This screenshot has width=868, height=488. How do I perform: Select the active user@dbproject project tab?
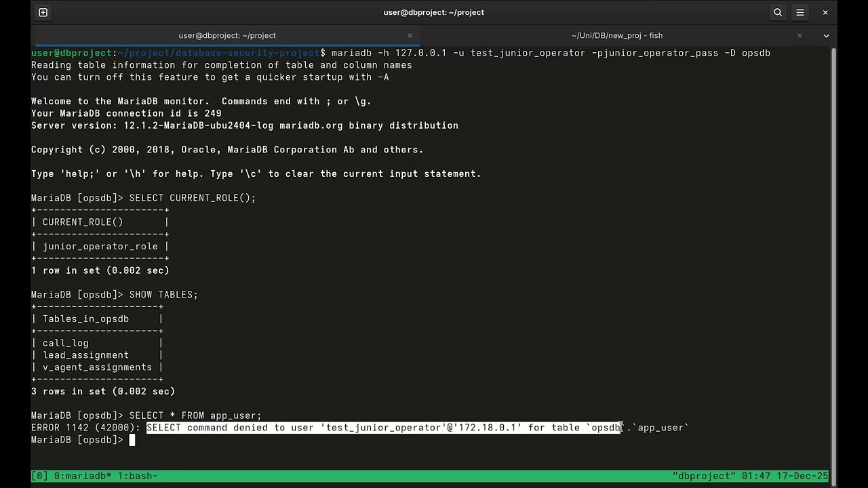tap(227, 35)
